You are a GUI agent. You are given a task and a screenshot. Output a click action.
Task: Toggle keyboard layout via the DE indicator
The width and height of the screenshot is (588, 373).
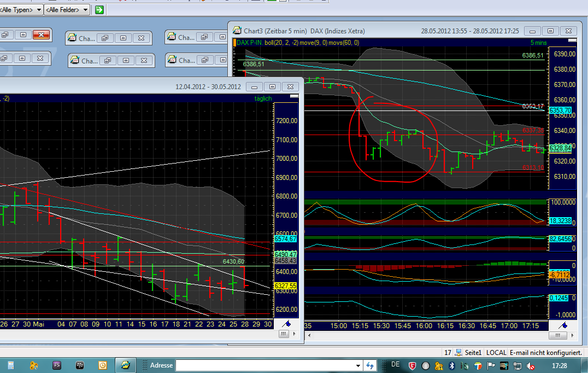395,365
